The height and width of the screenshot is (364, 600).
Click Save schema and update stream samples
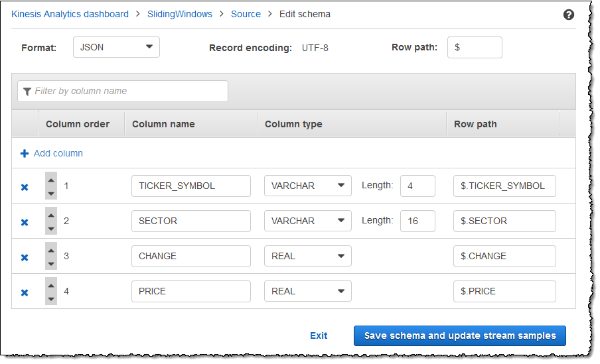pyautogui.click(x=459, y=335)
